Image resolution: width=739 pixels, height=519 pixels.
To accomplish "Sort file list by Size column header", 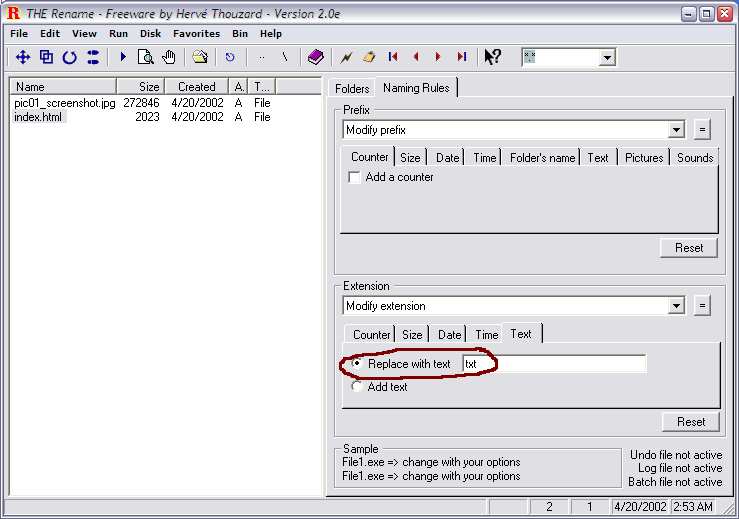I will [x=140, y=87].
